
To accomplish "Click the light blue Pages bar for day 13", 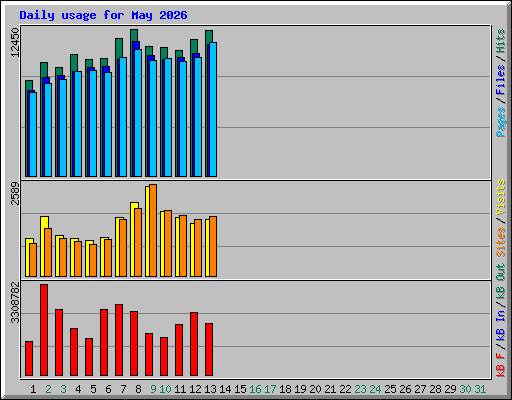I will click(213, 109).
